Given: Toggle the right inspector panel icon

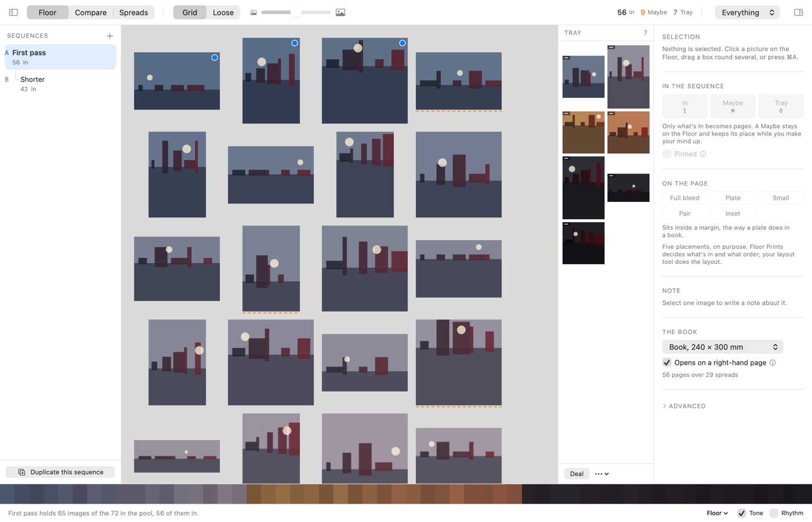Looking at the screenshot, I should (798, 12).
